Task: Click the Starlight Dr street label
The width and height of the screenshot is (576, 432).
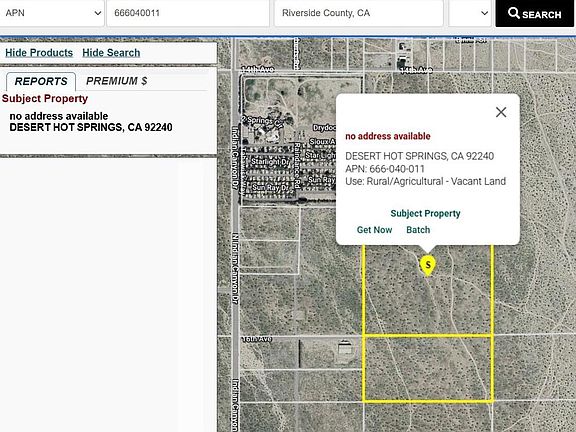Action: pos(270,161)
